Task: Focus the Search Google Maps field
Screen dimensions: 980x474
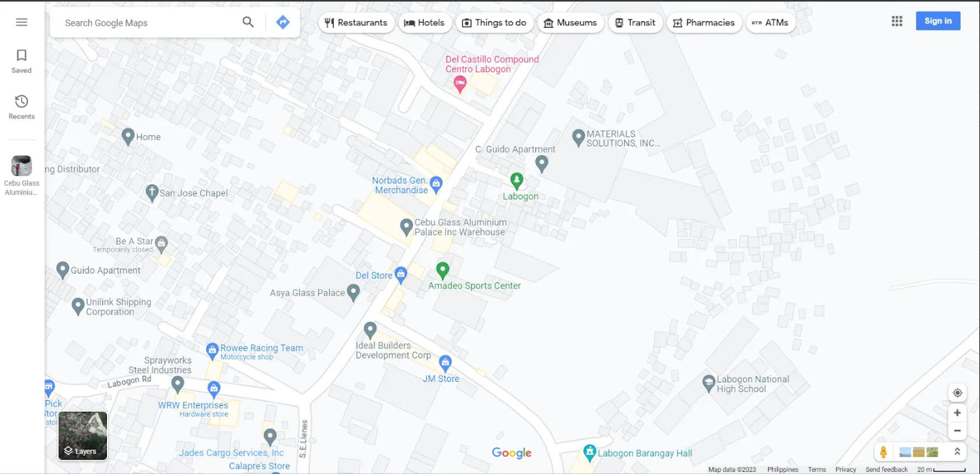Action: (x=149, y=23)
